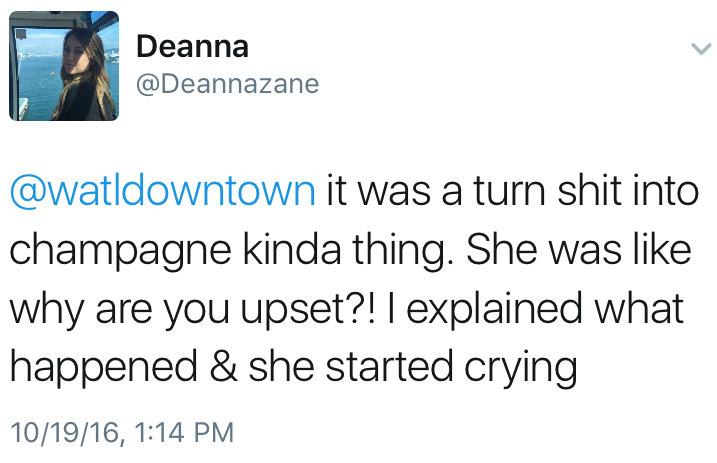Open the @watldowntown mention link
The height and width of the screenshot is (463, 717).
click(161, 189)
